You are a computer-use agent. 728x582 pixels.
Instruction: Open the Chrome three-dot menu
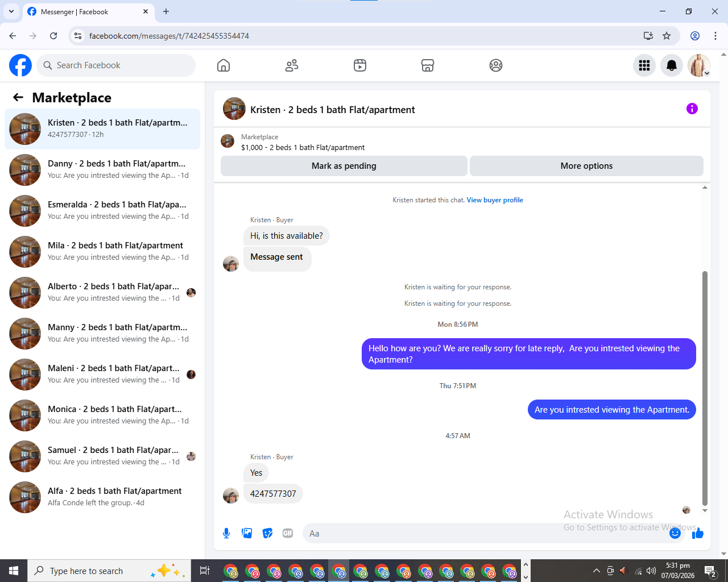coord(715,36)
